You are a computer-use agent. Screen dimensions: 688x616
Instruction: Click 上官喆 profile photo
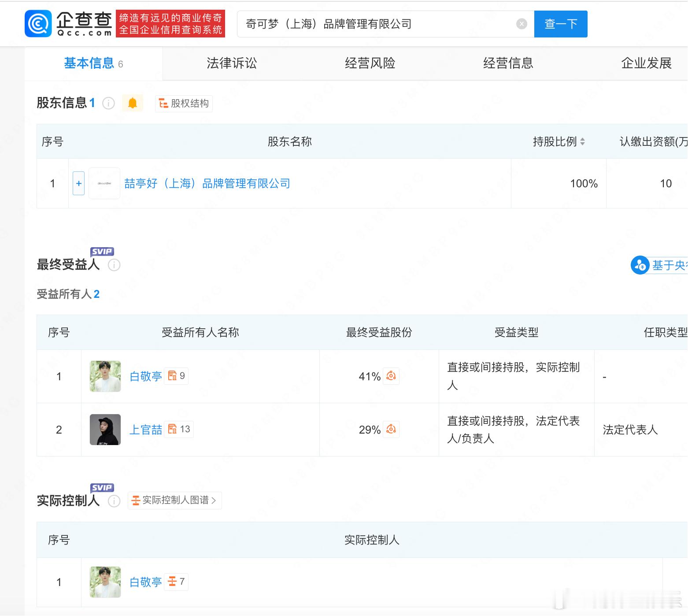pos(105,430)
